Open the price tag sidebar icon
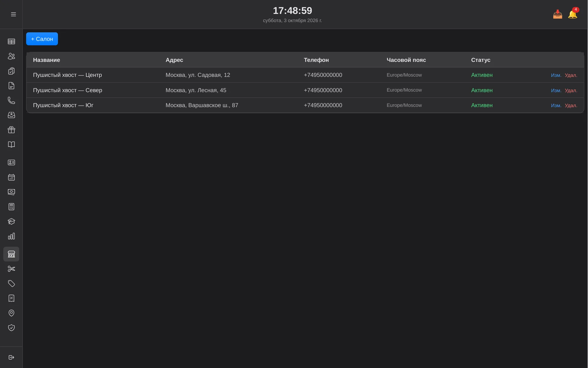 pyautogui.click(x=11, y=284)
